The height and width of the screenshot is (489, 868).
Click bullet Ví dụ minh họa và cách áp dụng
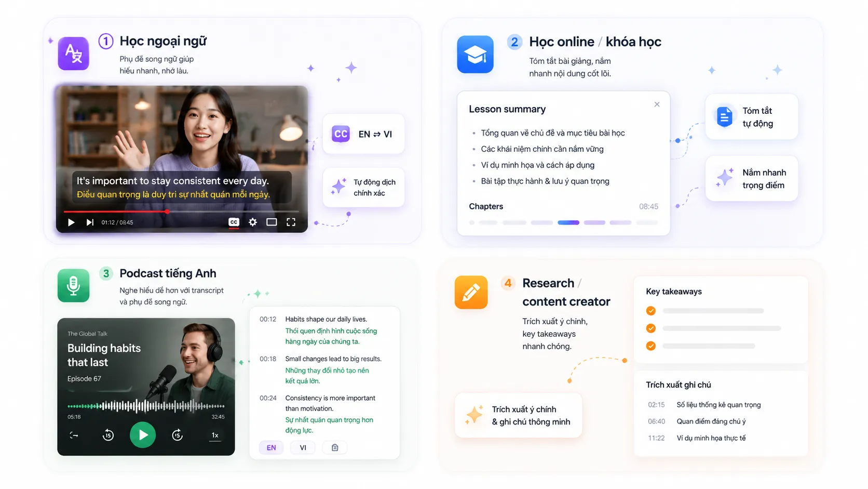pyautogui.click(x=537, y=165)
